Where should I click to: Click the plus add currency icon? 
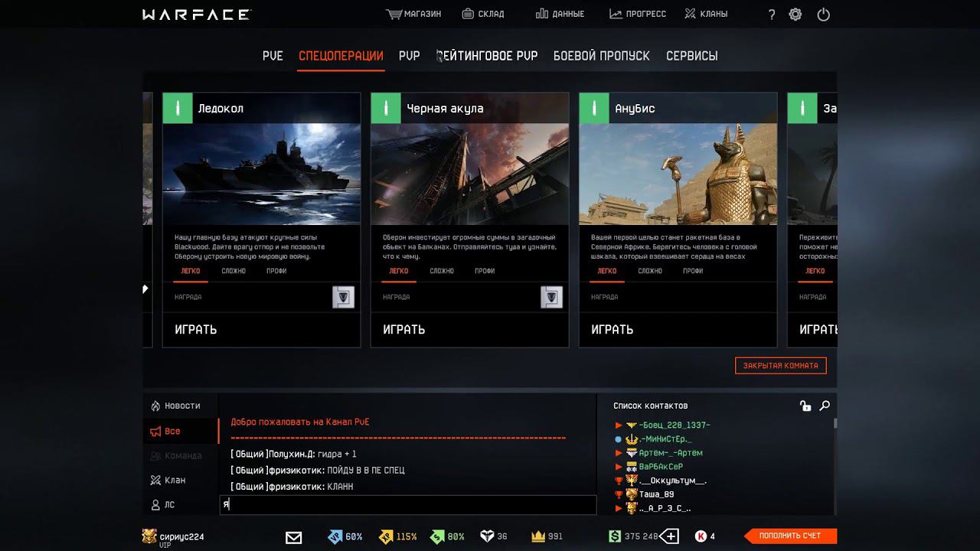[x=669, y=536]
